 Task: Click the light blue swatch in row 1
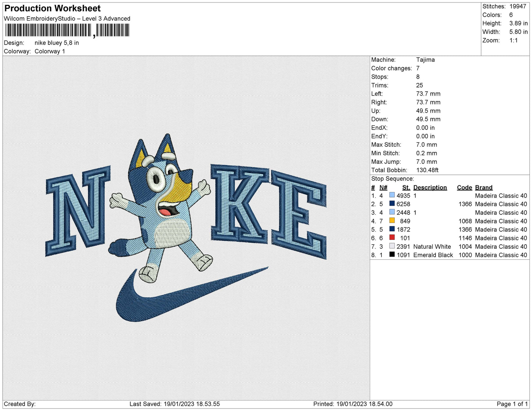point(392,195)
